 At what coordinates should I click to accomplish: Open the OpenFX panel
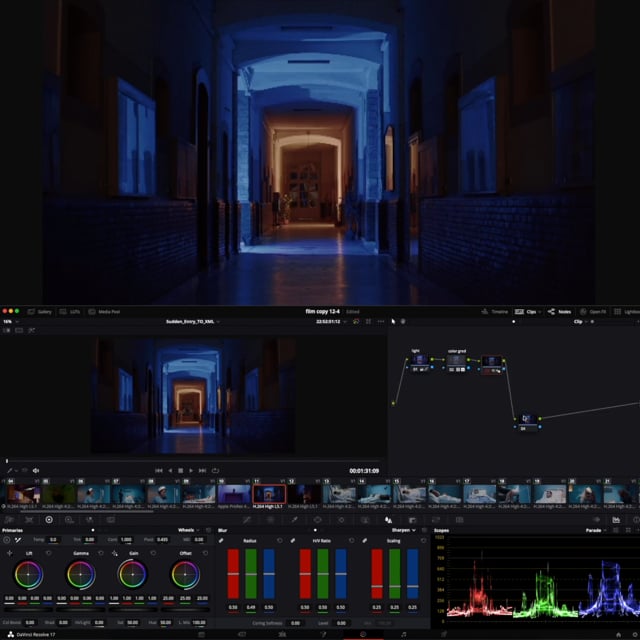[593, 312]
